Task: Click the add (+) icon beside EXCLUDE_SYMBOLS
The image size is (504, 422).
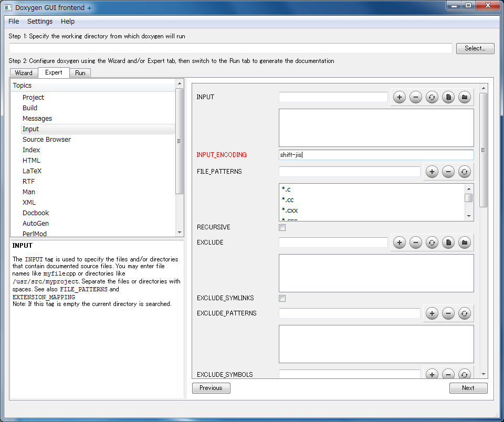Action: pyautogui.click(x=432, y=374)
